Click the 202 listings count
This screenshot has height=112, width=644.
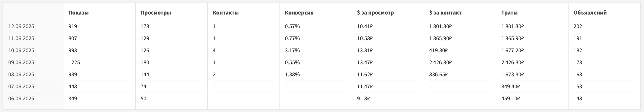pos(578,26)
